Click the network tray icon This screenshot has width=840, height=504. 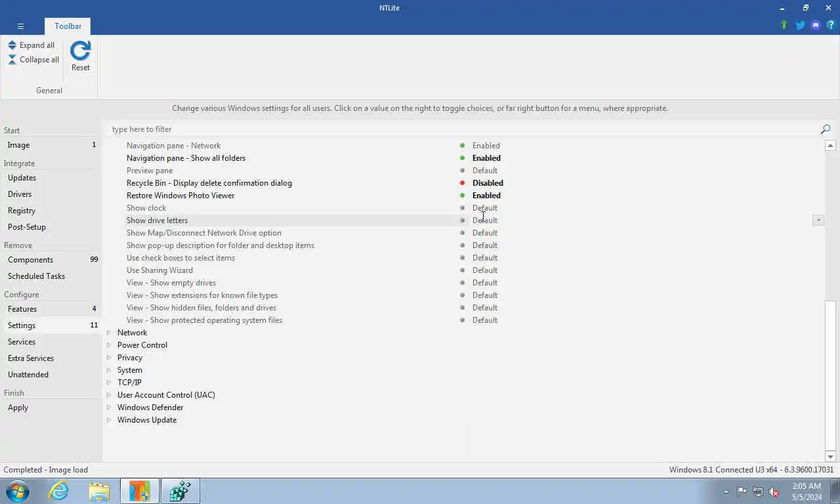pyautogui.click(x=758, y=492)
